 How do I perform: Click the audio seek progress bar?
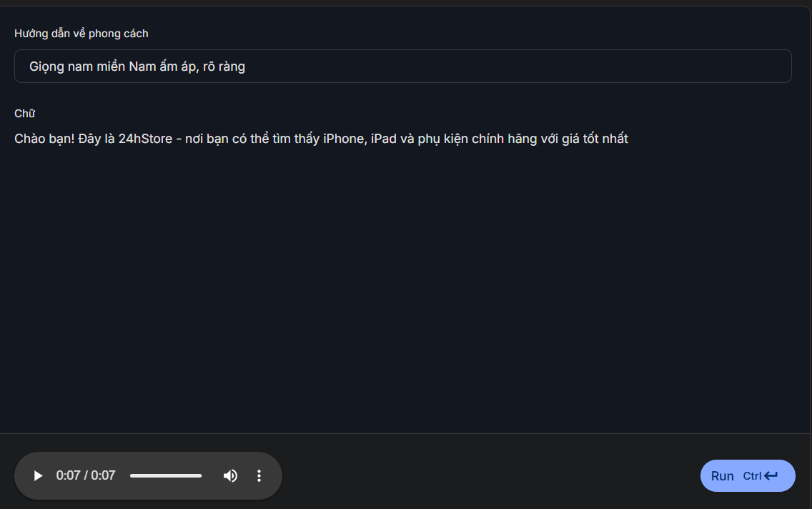point(166,476)
